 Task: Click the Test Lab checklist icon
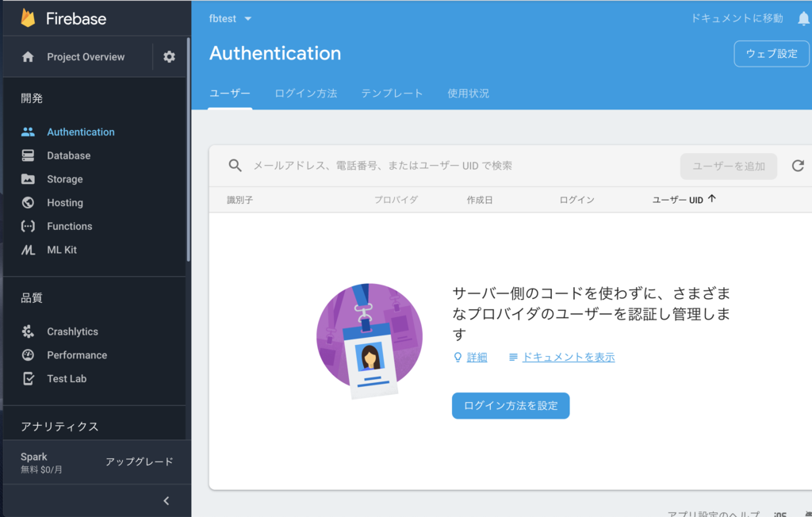click(x=29, y=379)
